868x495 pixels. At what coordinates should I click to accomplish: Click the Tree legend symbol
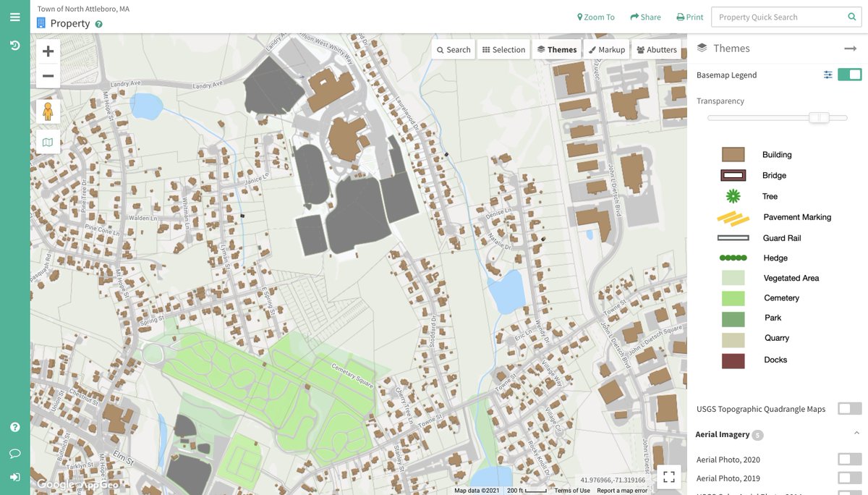pyautogui.click(x=733, y=196)
